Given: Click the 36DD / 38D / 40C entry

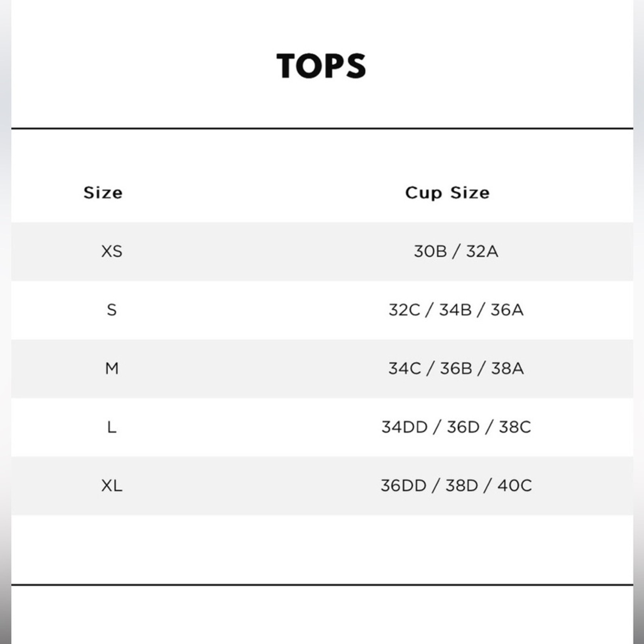Looking at the screenshot, I should [x=456, y=486].
